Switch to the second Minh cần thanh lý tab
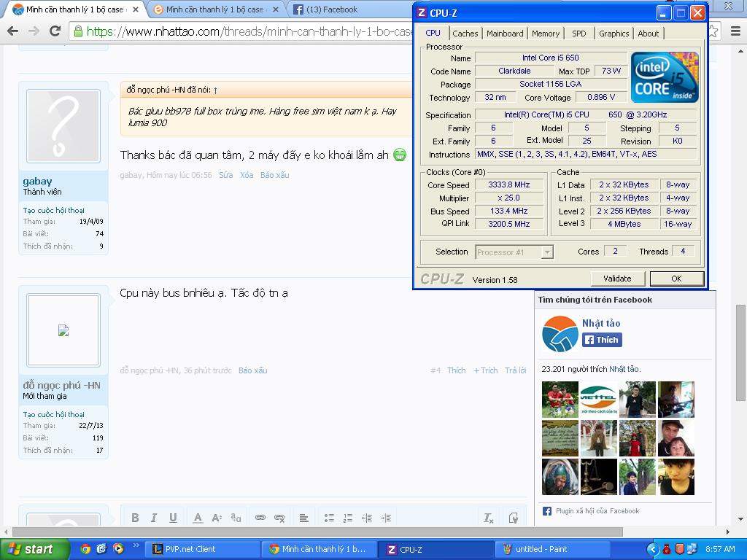 (214, 9)
